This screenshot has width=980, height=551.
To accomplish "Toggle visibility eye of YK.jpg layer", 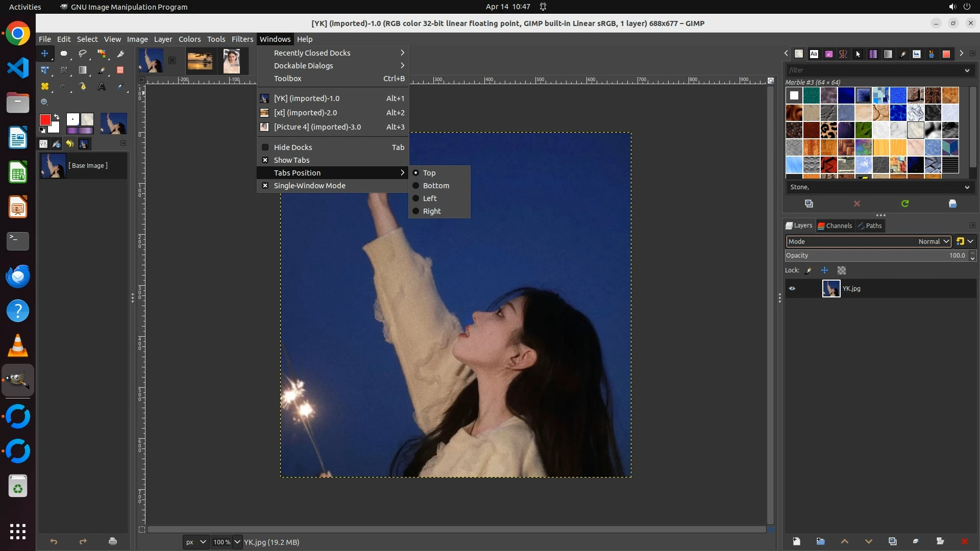I will click(x=792, y=289).
